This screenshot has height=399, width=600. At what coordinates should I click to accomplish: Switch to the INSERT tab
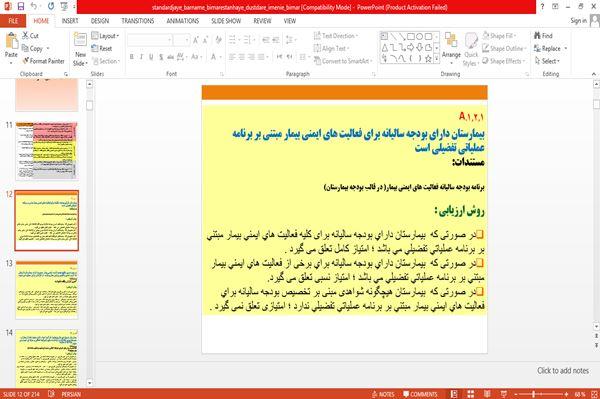pos(70,21)
